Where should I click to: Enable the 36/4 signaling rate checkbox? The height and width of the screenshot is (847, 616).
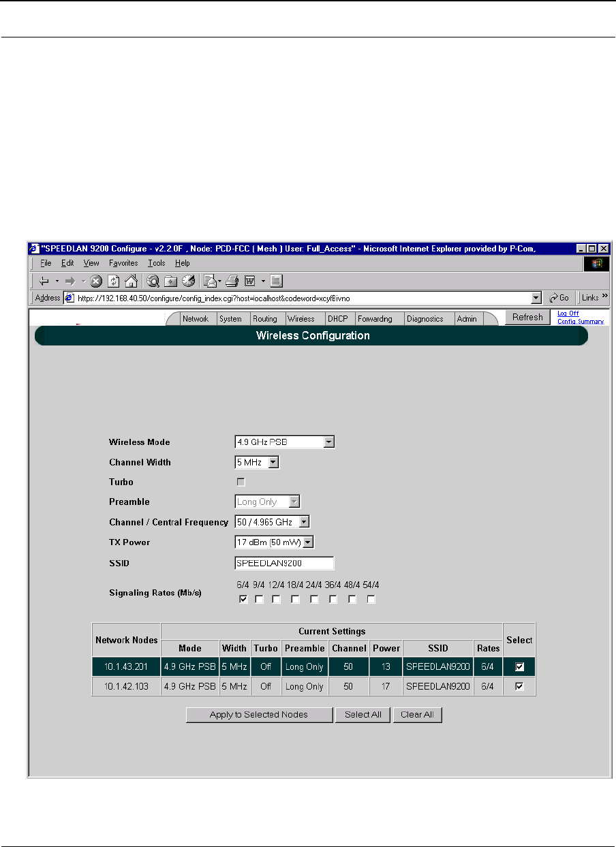point(333,600)
